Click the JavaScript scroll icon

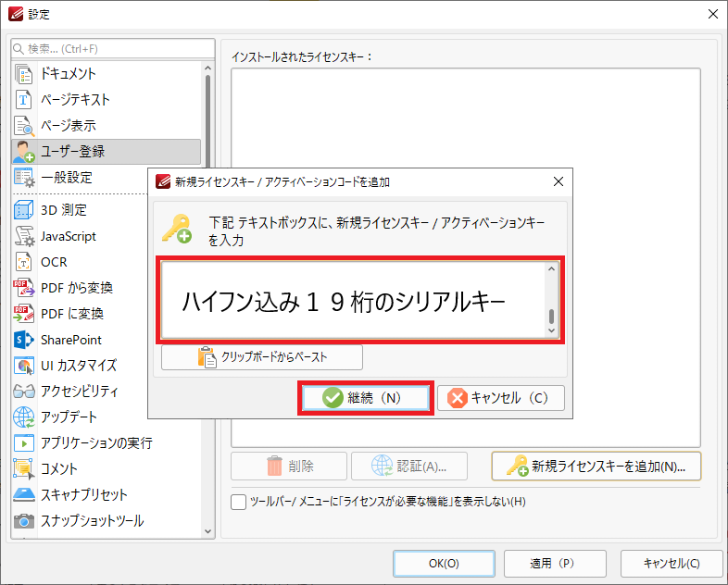[24, 236]
